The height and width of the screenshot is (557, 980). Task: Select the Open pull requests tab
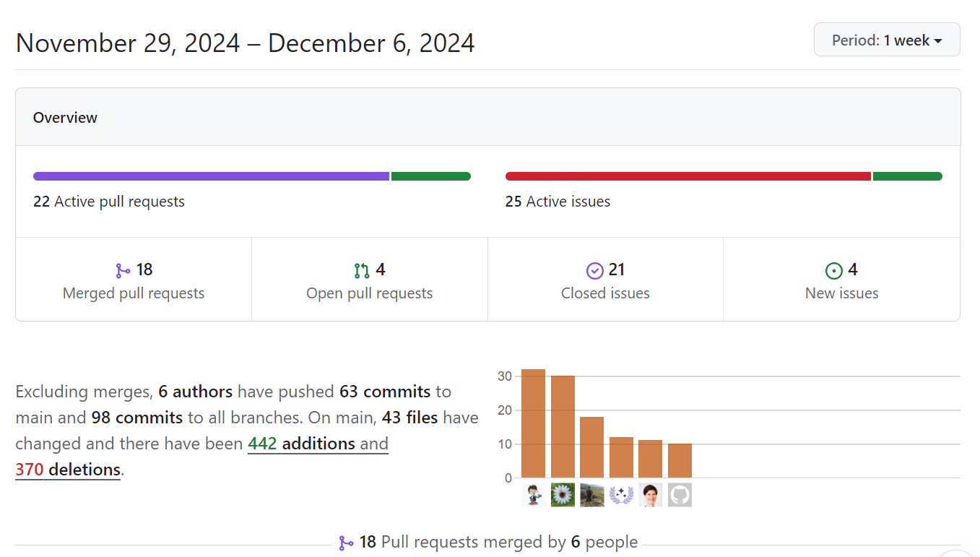coord(369,280)
